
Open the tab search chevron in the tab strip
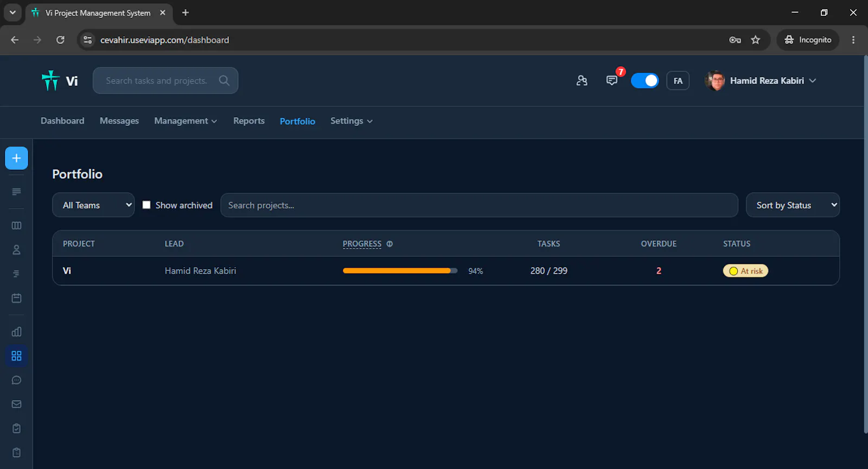pos(12,12)
